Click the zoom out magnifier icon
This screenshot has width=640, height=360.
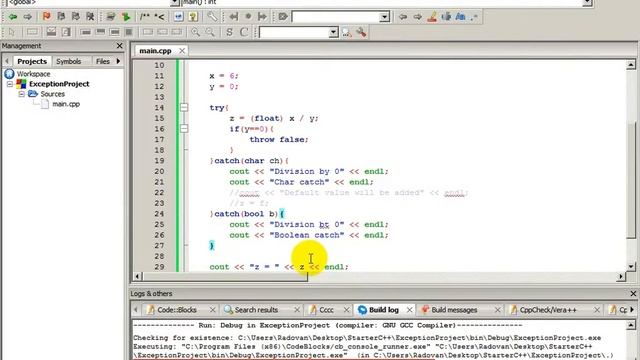tap(210, 32)
